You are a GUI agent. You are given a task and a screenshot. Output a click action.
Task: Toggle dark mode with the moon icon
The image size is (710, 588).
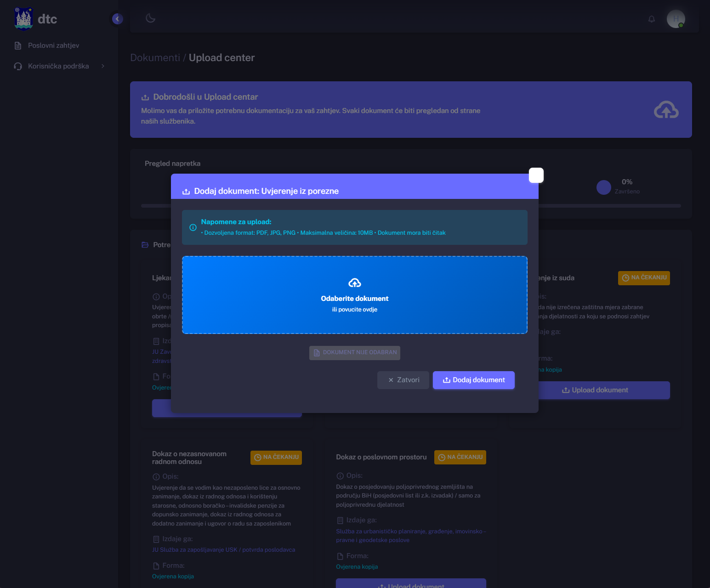(150, 18)
